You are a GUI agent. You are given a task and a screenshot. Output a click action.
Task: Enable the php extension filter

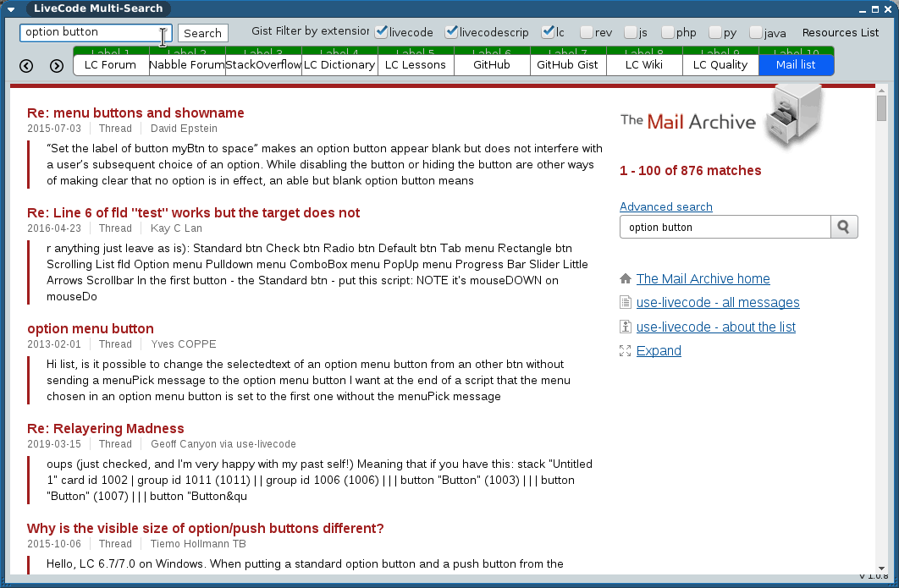(x=668, y=33)
